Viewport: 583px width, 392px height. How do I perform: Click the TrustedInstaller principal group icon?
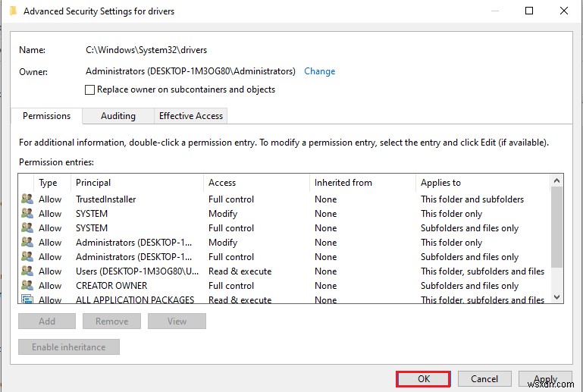click(x=27, y=199)
